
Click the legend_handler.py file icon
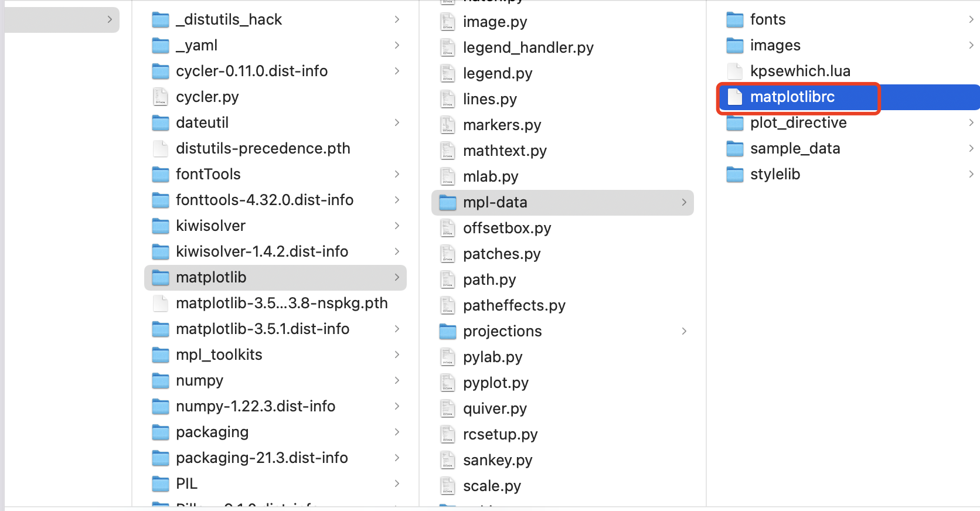[x=448, y=47]
